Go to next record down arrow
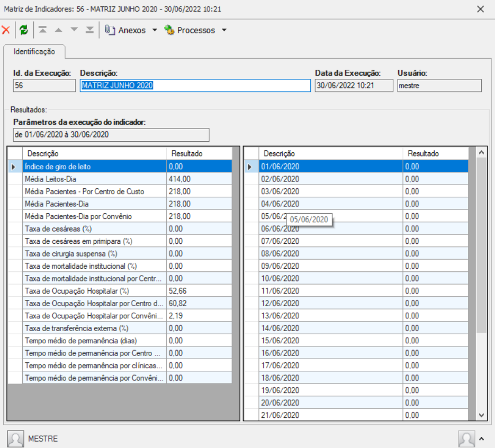The width and height of the screenshot is (495, 448). [x=74, y=30]
